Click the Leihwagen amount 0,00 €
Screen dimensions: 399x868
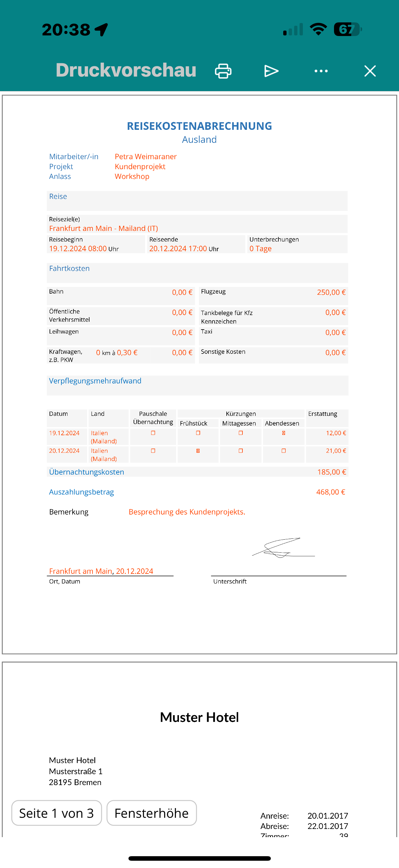(x=182, y=332)
